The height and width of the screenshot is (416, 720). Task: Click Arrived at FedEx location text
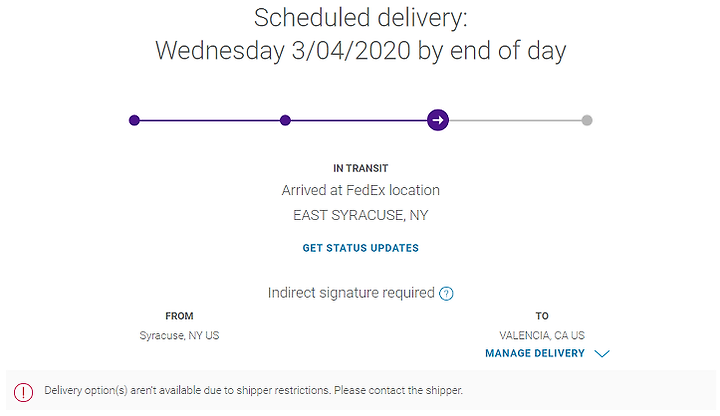360,190
